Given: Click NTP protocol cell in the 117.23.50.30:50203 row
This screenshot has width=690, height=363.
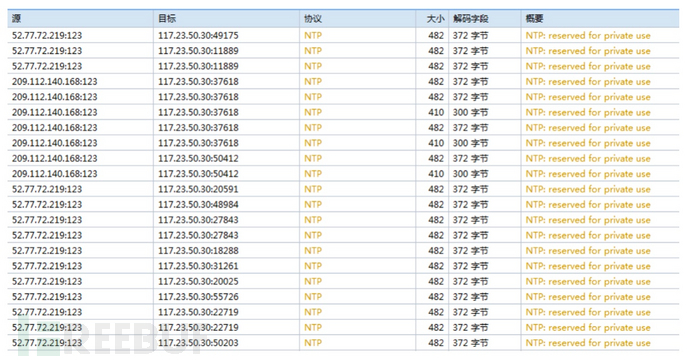Looking at the screenshot, I should tap(313, 343).
